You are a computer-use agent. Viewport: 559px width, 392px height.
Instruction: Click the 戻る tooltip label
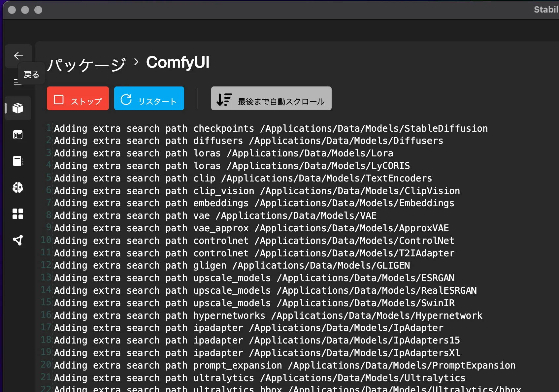(x=31, y=75)
